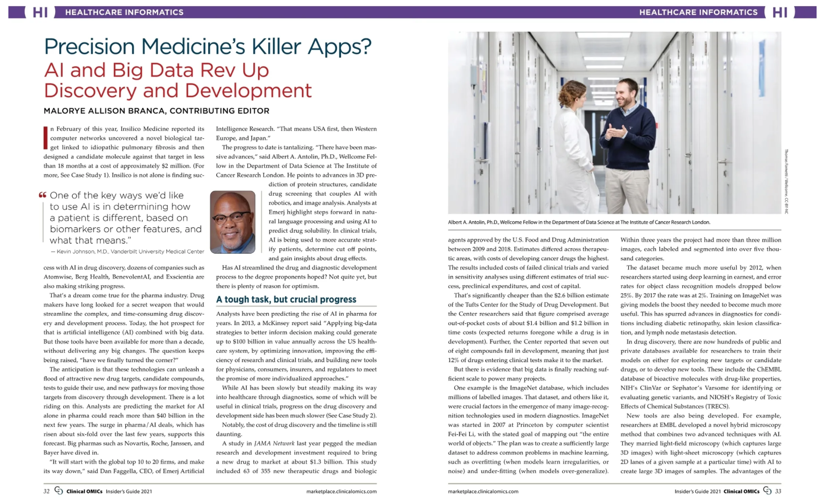The height and width of the screenshot is (504, 821).
Task: Click the left header 'HEALTHCARE INFORMATICS' label
Action: coord(124,12)
